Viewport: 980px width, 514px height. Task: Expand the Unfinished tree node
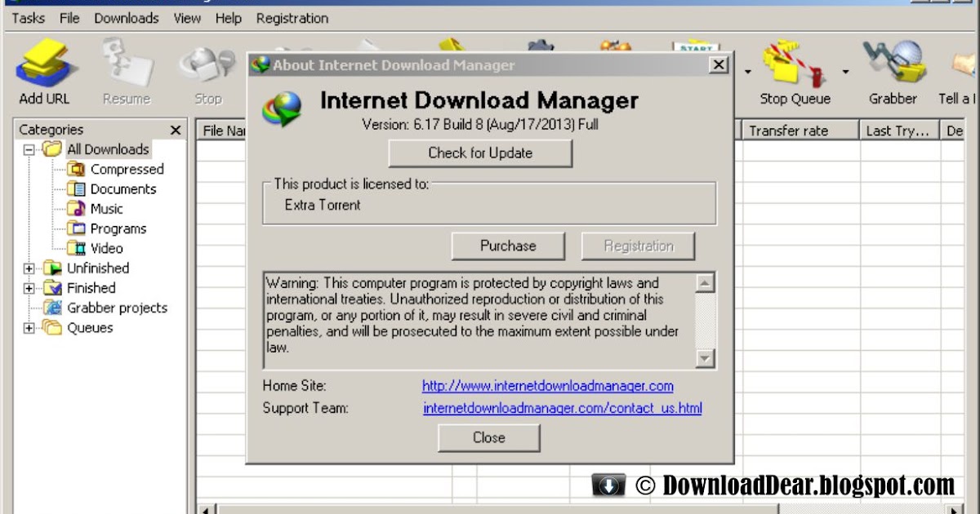tap(29, 268)
